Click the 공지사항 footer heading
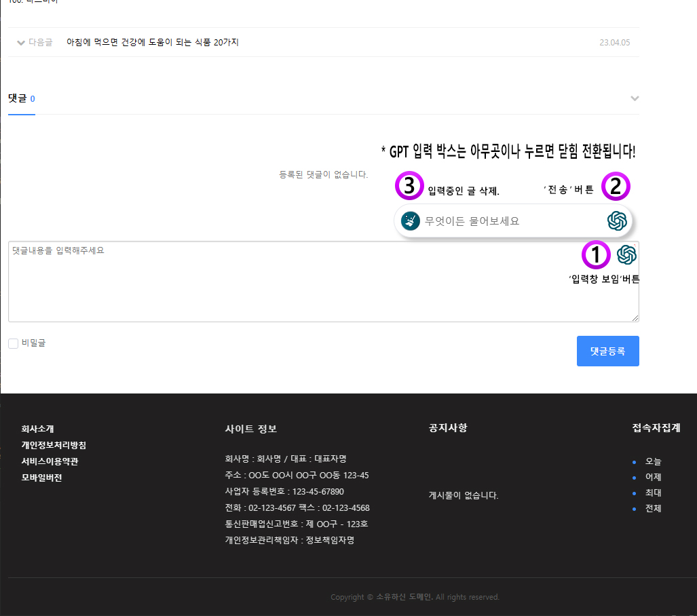This screenshot has height=616, width=697. click(448, 428)
